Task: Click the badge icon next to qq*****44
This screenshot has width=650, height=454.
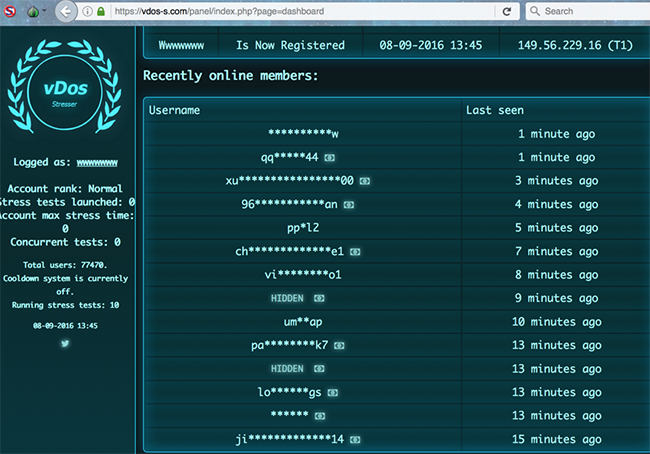Action: (x=330, y=158)
